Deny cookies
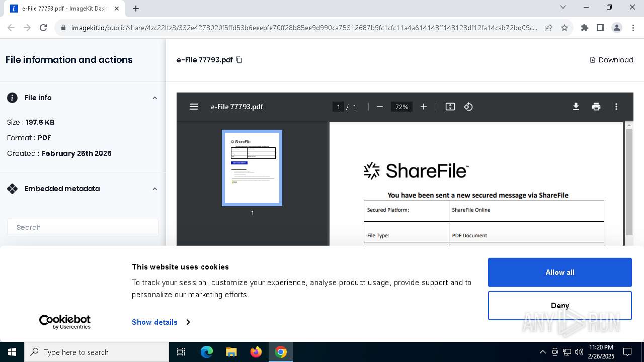644x362 pixels. [560, 305]
